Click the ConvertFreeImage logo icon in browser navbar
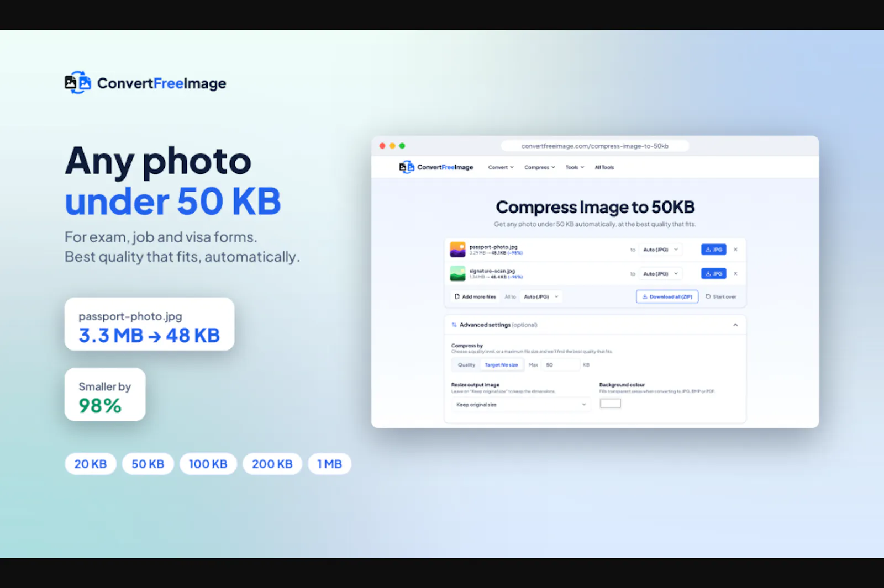 [407, 167]
